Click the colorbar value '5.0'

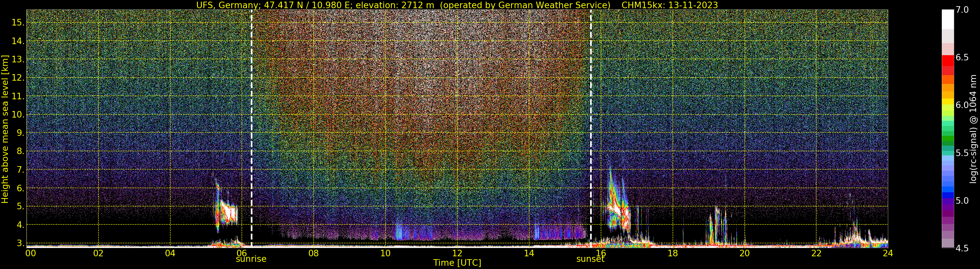click(x=962, y=200)
